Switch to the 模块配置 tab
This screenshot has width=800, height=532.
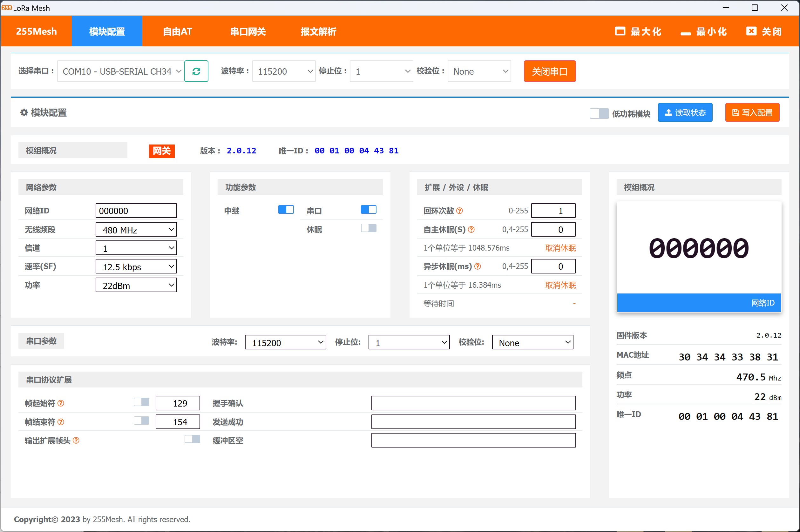pos(107,31)
